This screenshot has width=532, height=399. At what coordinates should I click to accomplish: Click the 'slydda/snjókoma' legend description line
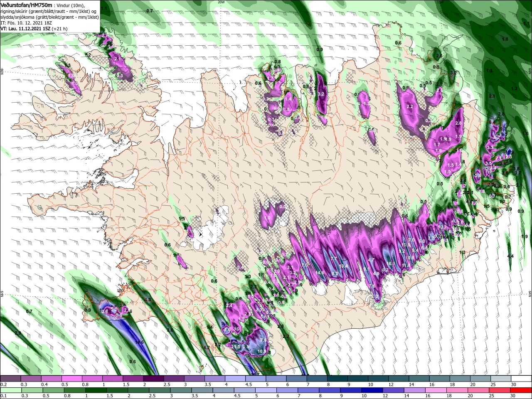pyautogui.click(x=49, y=17)
